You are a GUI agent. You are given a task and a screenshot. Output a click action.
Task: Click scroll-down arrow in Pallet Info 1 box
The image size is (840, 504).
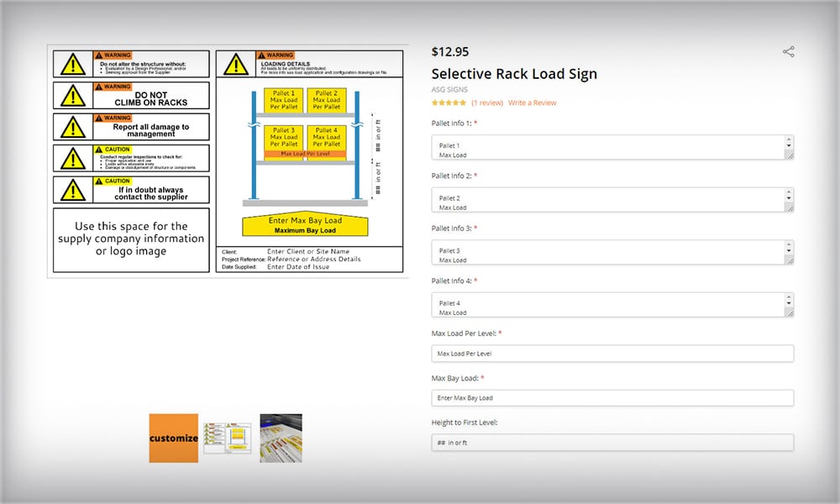tap(788, 147)
